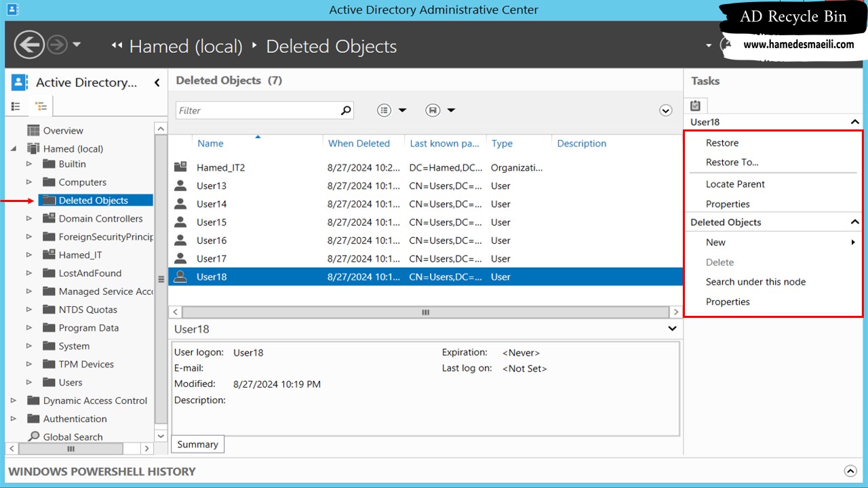Collapse the navigation pane with chevron
This screenshot has height=488, width=868.
157,83
